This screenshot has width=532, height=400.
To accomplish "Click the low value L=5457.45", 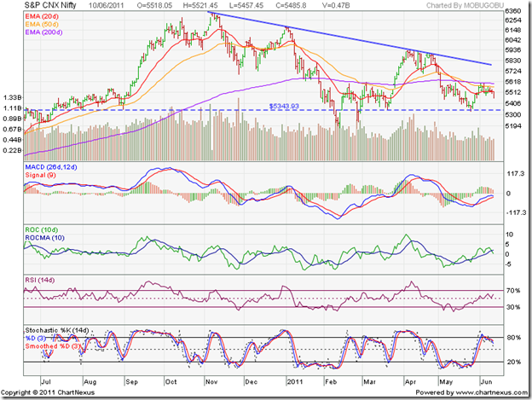I will coord(246,5).
